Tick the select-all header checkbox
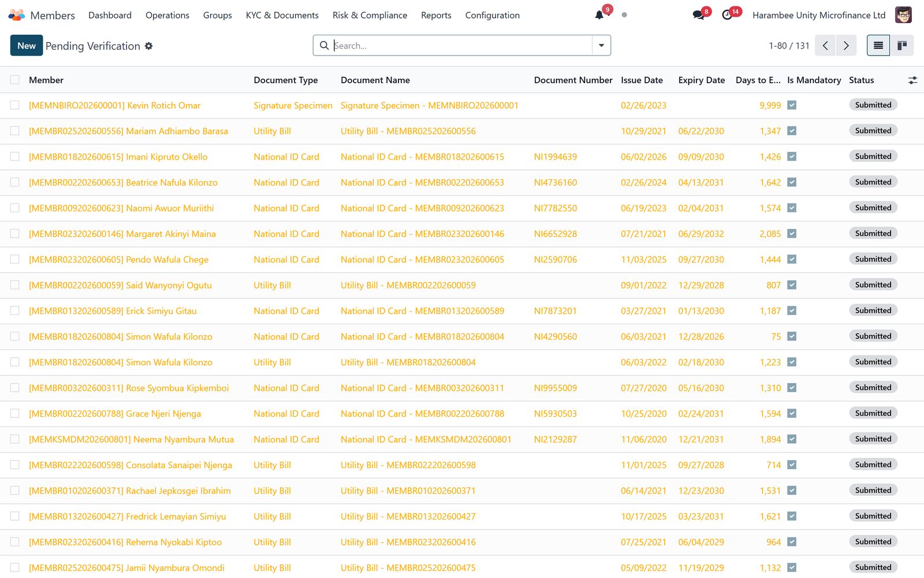This screenshot has width=924, height=578. (15, 80)
